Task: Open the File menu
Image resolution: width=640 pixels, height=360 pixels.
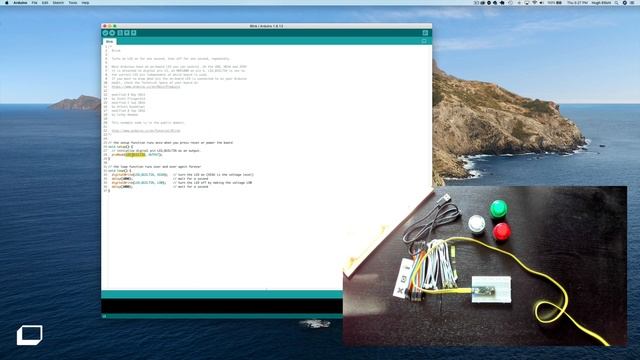Action: tap(34, 2)
